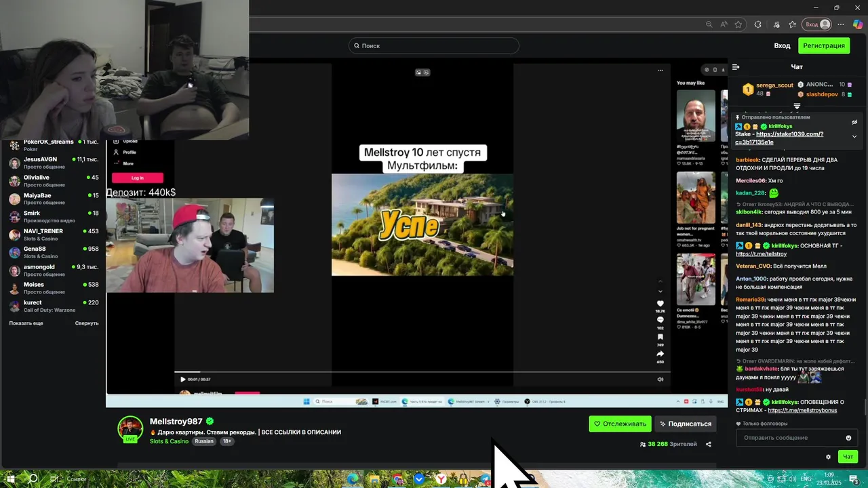The image size is (868, 488).
Task: Click the like heart in streamed TikTok
Action: coord(660,304)
